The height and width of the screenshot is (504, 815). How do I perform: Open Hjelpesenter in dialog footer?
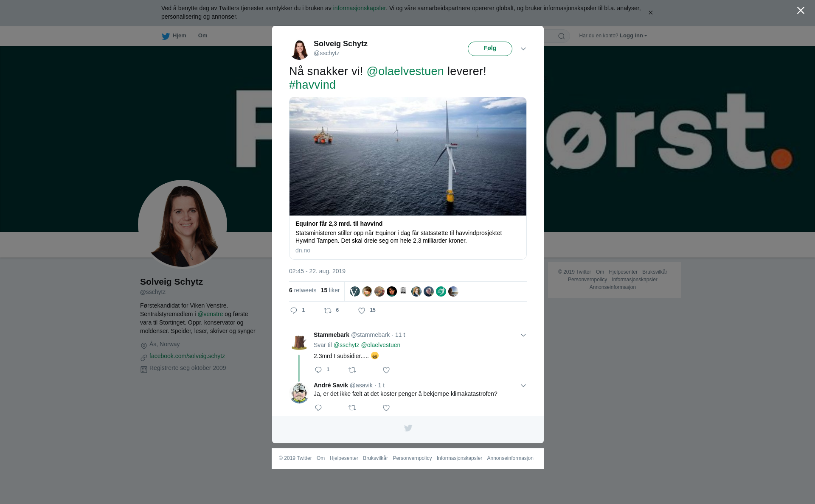click(344, 458)
